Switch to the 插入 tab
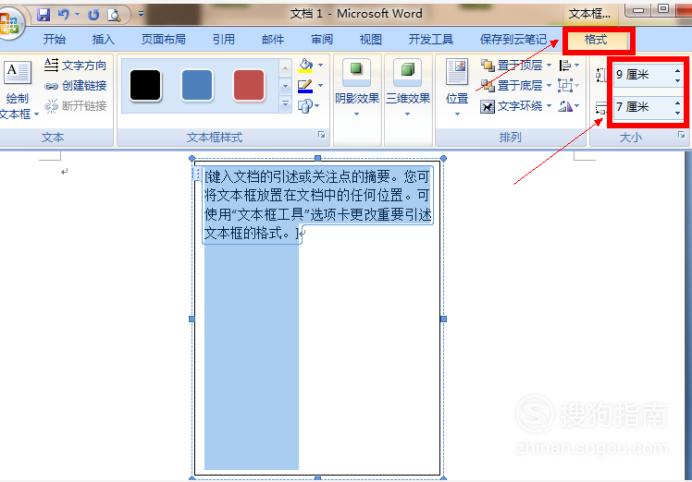The image size is (692, 482). (x=103, y=39)
